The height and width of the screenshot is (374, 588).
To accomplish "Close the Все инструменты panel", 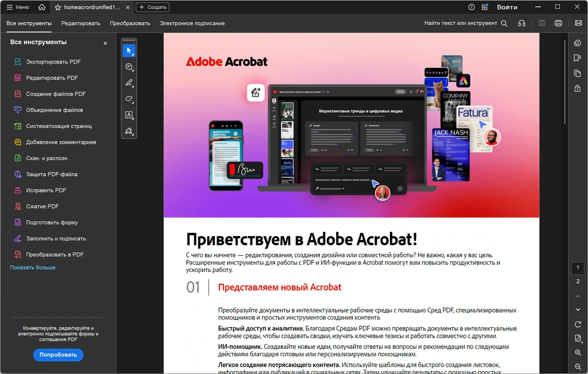I will pos(105,43).
